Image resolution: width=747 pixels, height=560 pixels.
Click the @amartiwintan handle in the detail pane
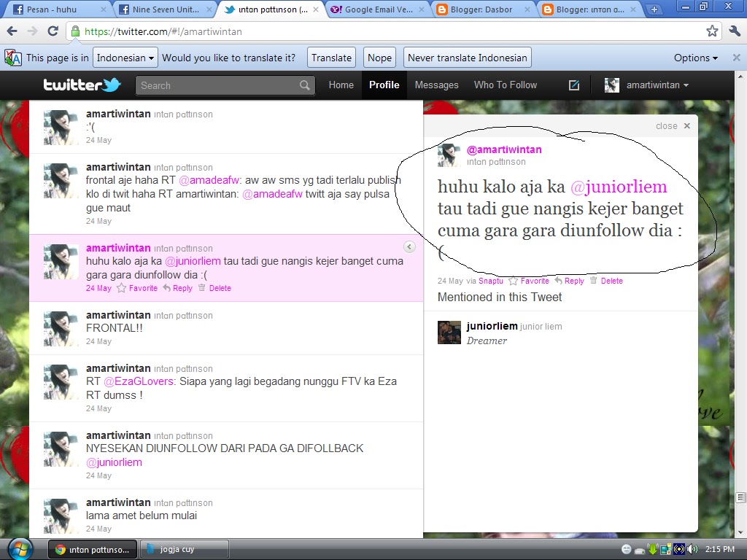[x=504, y=149]
